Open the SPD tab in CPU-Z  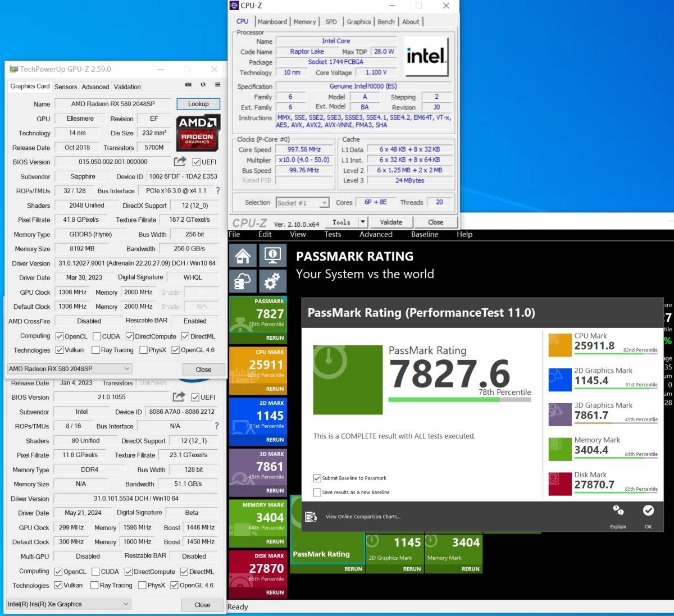[331, 22]
